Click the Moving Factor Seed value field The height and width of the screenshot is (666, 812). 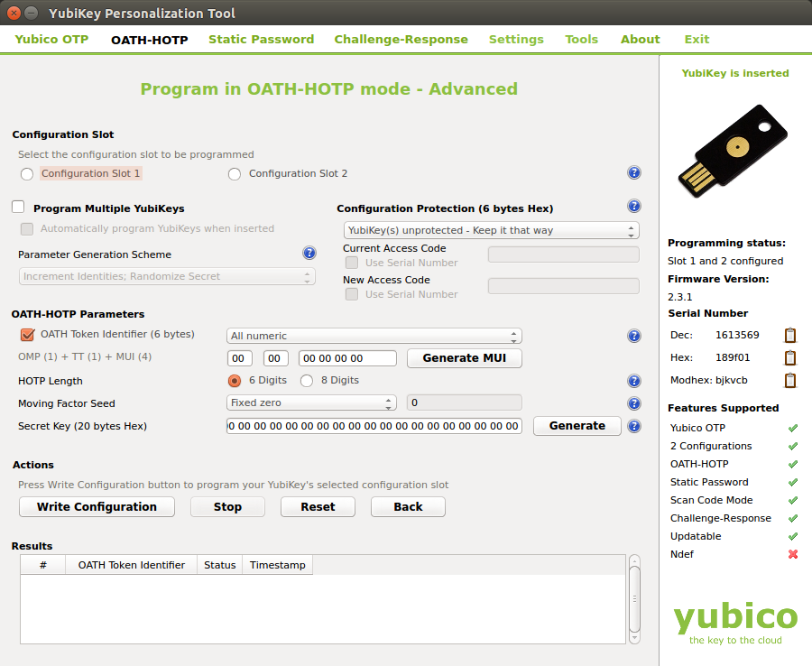465,402
